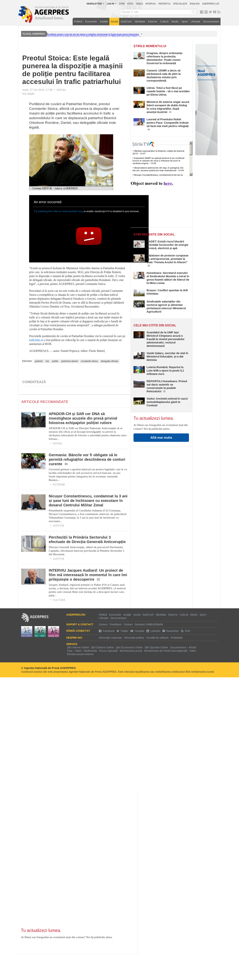The width and height of the screenshot is (239, 980).
Task: Click the search magnifier icon
Action: pos(193,12)
